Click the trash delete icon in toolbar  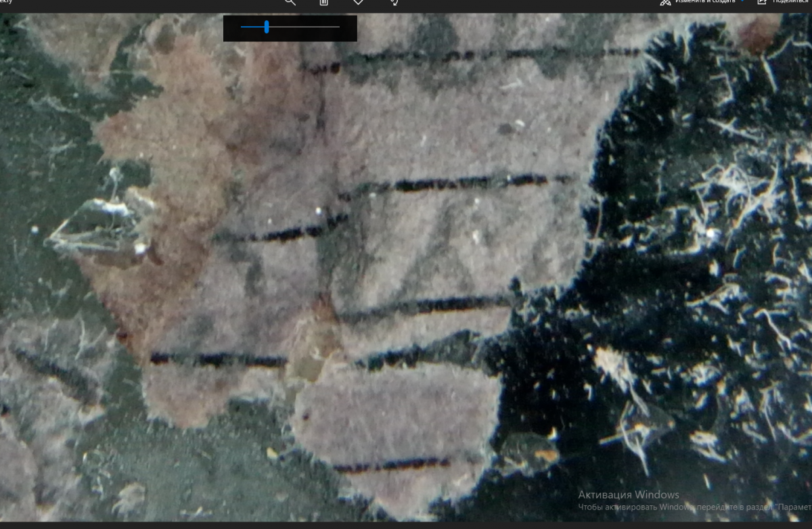click(324, 2)
